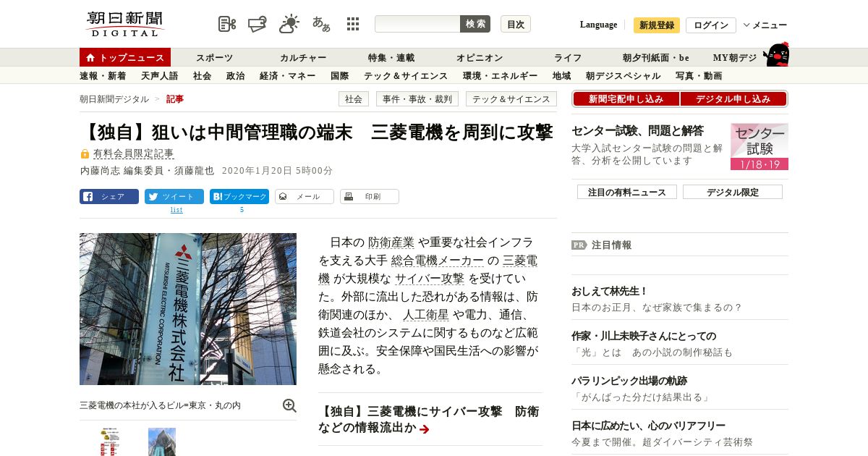Switch to デジタル限定 tab
The height and width of the screenshot is (456, 868).
[733, 192]
